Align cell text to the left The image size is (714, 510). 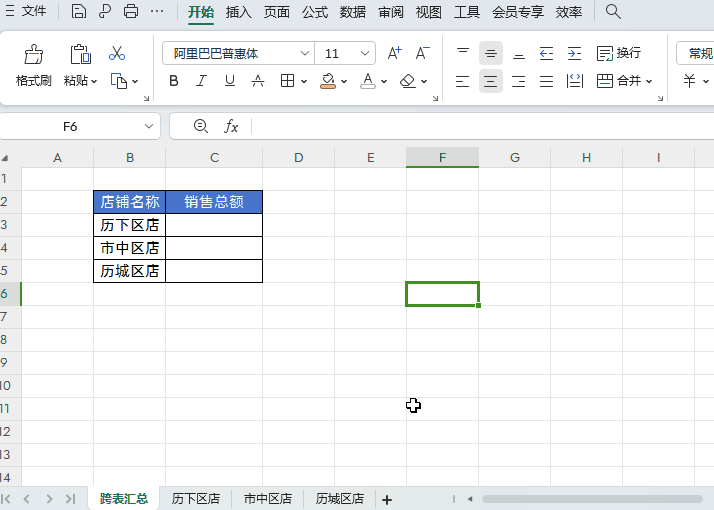tap(463, 81)
